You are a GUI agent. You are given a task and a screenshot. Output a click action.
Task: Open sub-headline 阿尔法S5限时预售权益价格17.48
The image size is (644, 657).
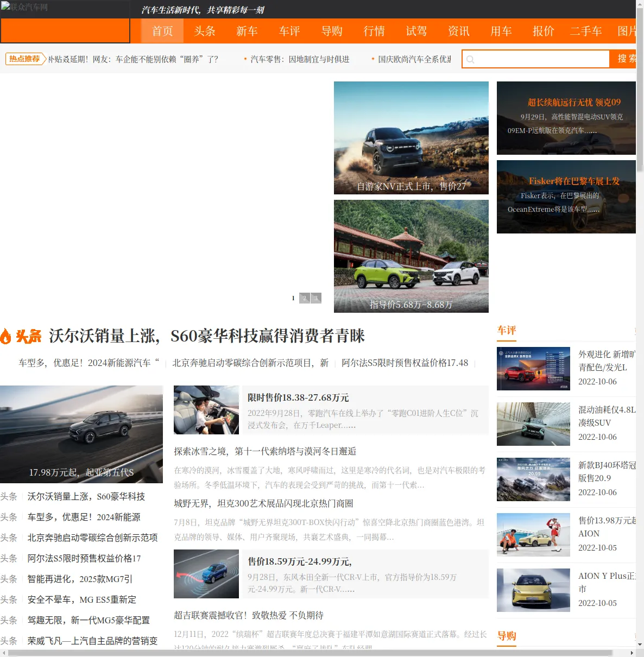click(405, 363)
